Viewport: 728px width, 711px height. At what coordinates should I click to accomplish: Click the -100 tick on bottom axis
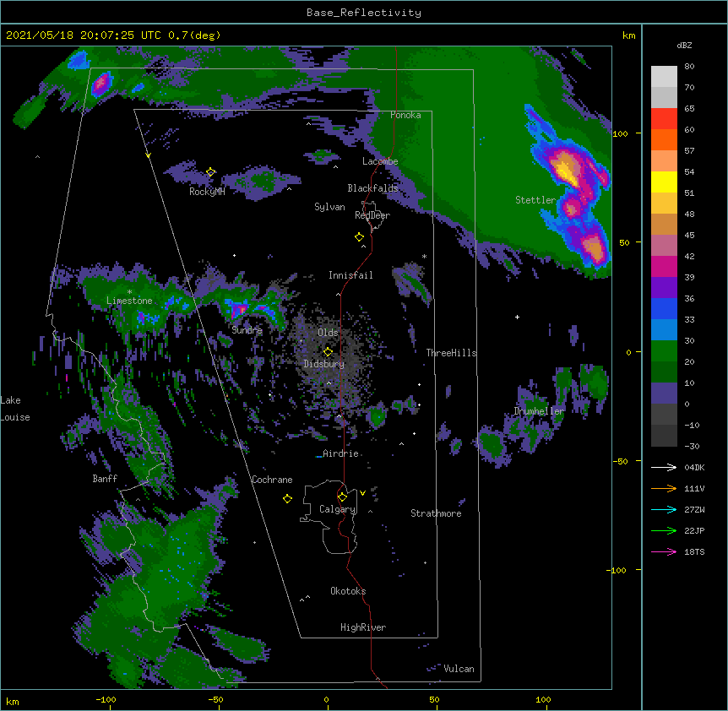(x=106, y=699)
